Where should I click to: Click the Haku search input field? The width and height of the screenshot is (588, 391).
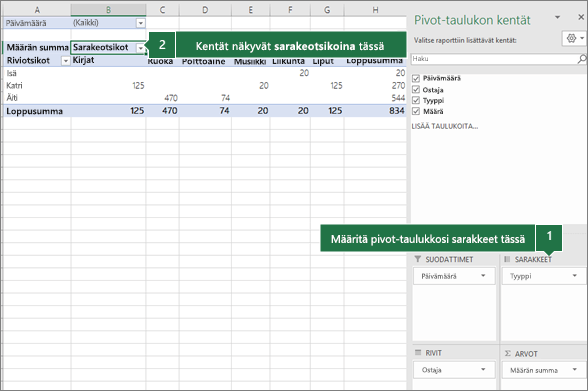point(494,59)
